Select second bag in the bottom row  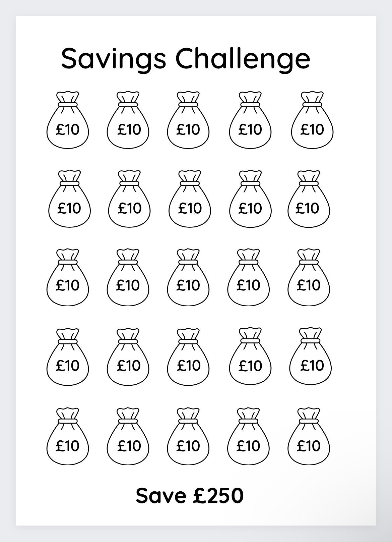coord(128,436)
